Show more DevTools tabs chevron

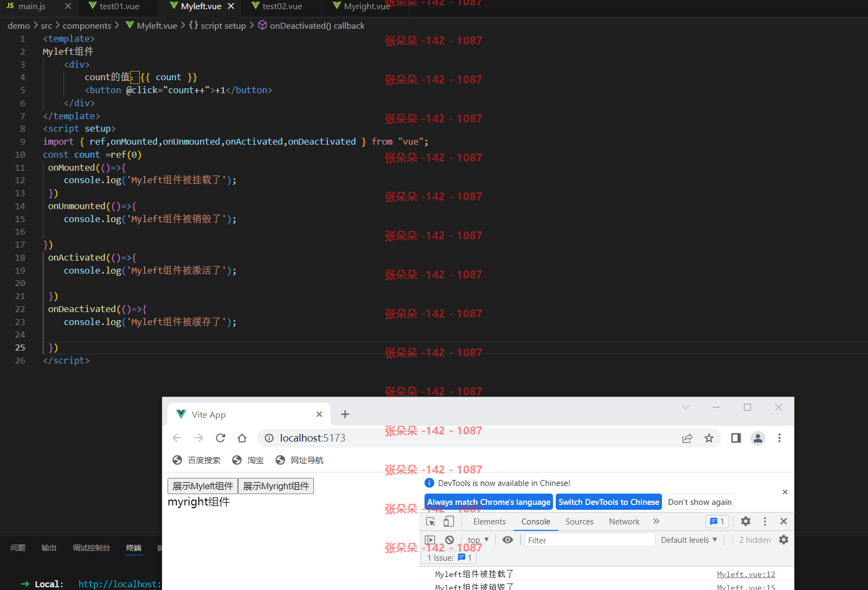pos(656,521)
